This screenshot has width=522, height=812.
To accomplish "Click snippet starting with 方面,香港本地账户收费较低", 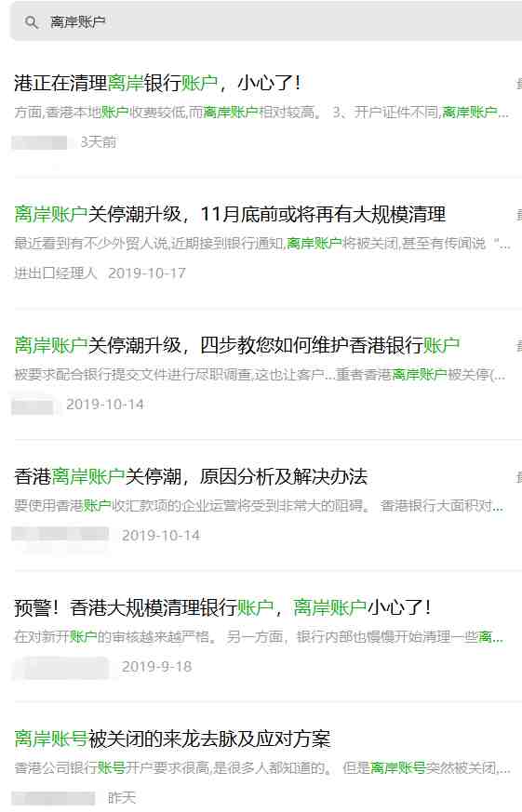I will tap(261, 112).
